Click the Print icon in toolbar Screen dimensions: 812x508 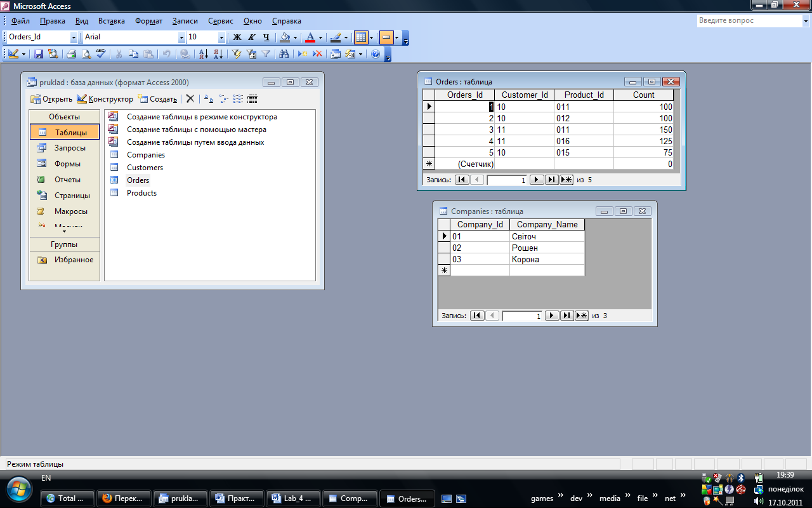click(x=72, y=55)
